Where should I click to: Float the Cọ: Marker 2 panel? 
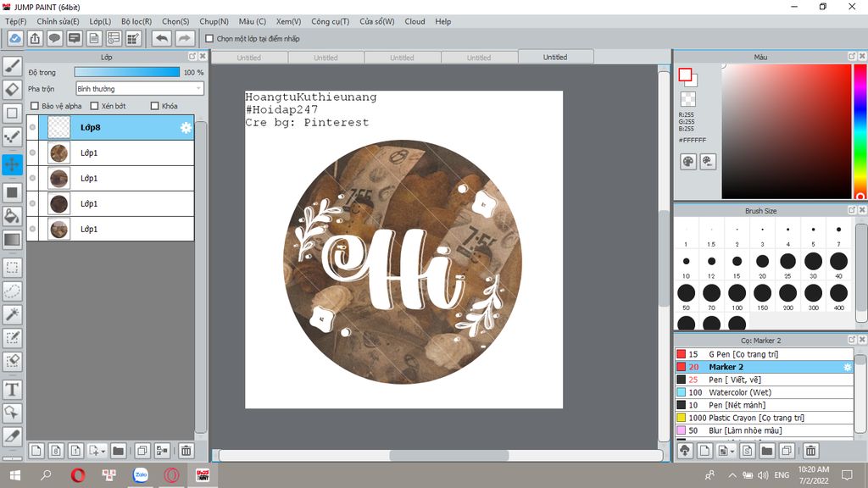852,340
